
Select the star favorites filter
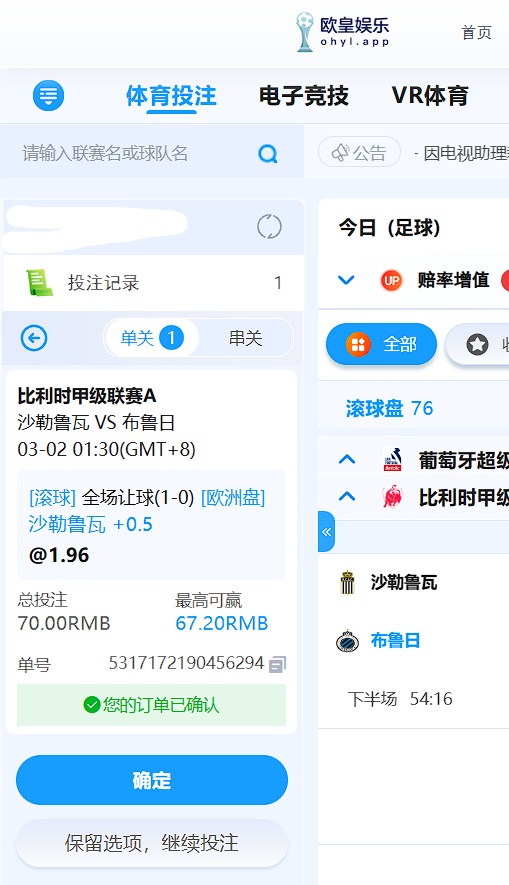[477, 344]
